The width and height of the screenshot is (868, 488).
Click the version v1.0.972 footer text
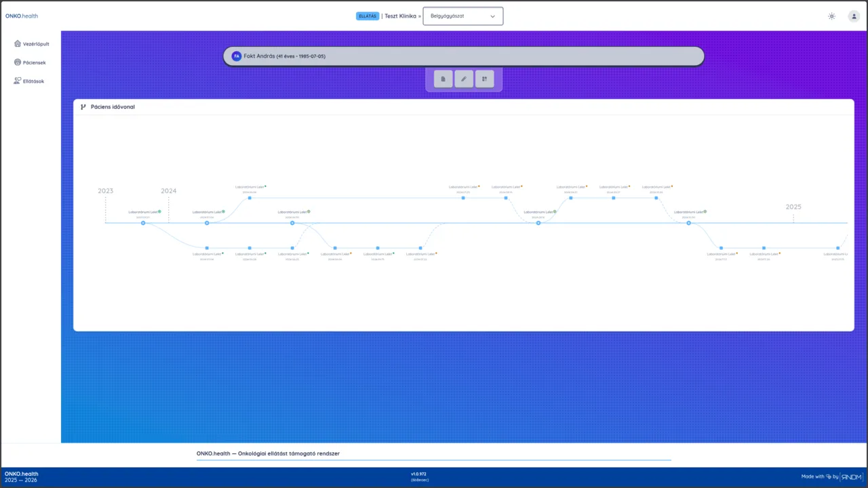coord(418,474)
